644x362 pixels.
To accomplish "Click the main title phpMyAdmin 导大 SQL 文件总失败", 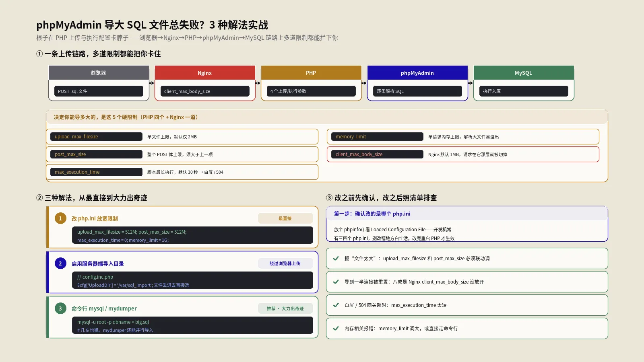I will [x=152, y=25].
